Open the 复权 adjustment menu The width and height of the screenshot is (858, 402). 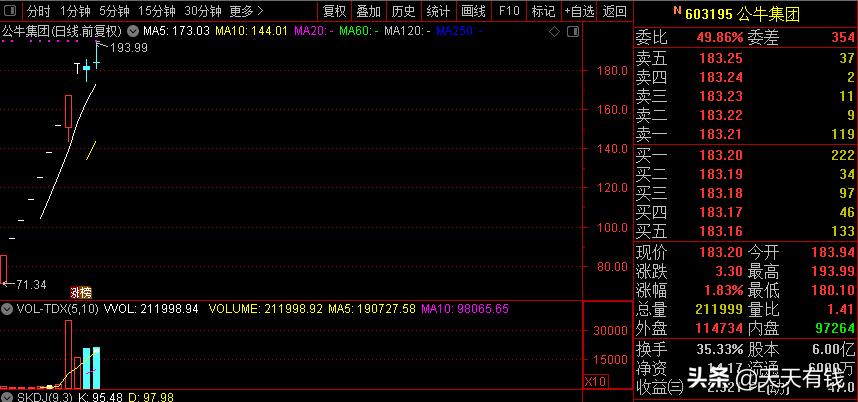[x=334, y=11]
